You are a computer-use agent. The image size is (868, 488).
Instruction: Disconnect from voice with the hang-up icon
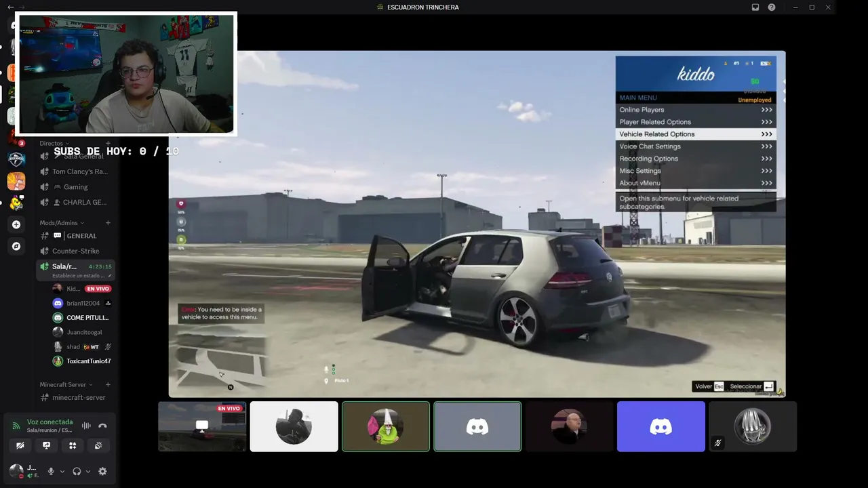[102, 426]
